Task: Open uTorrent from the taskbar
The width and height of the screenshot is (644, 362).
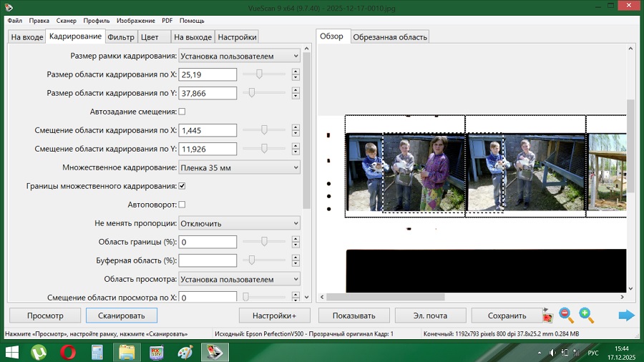Action: pos(39,352)
